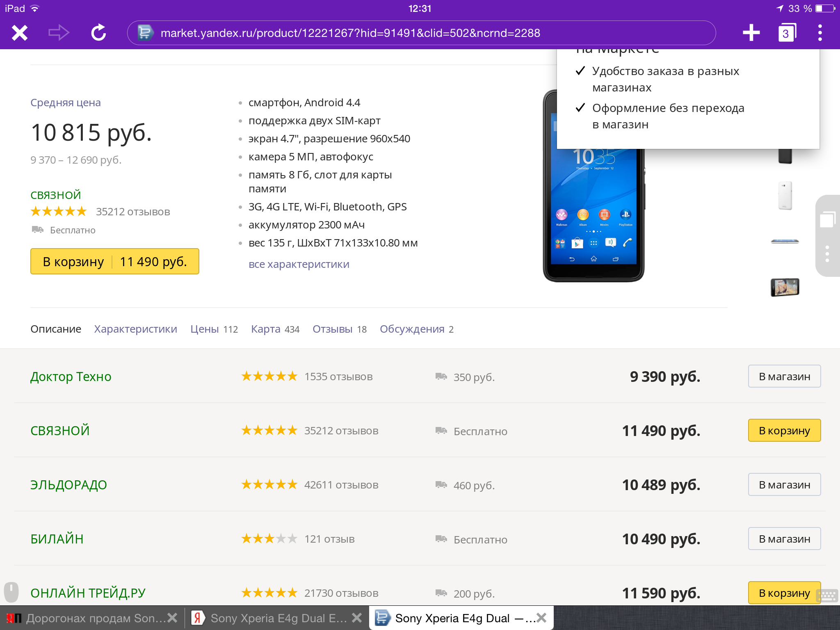
Task: Add ОНЛАЙН ТРЕЙД.РУ offer to cart
Action: pyautogui.click(x=785, y=593)
